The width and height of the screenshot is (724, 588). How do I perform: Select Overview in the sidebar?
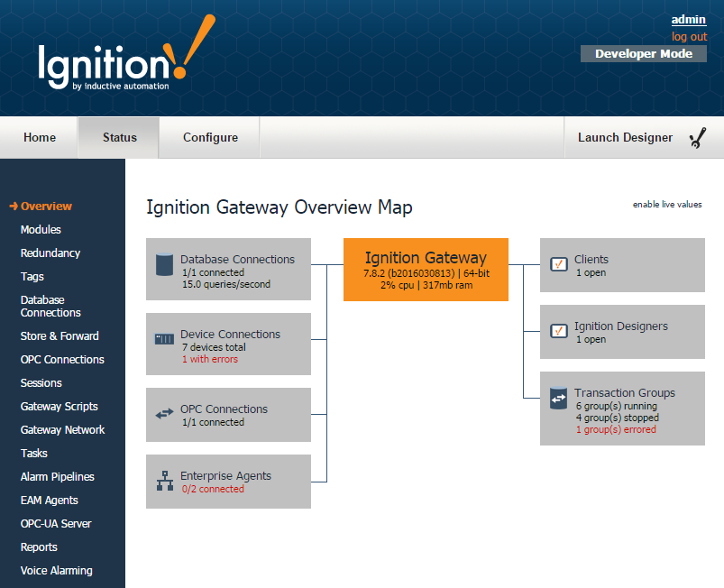(46, 207)
